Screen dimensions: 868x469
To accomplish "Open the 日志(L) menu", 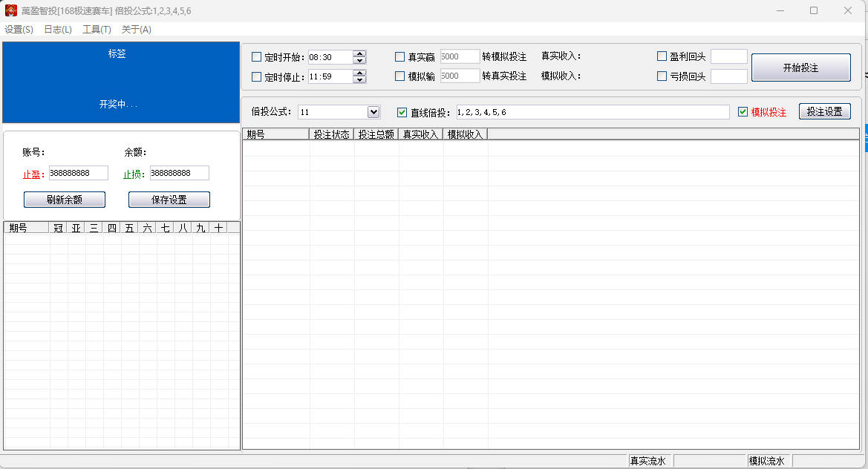I will pos(58,30).
